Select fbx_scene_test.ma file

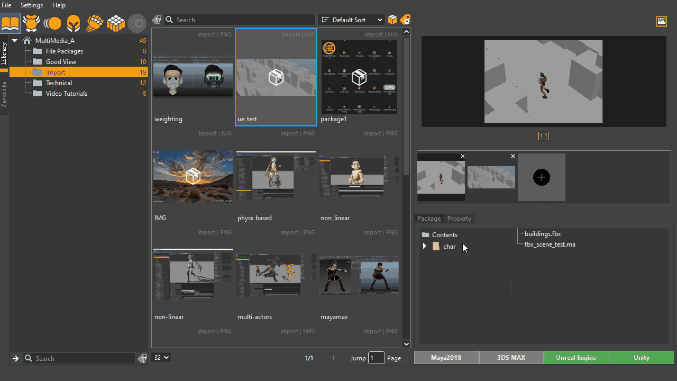pos(550,244)
